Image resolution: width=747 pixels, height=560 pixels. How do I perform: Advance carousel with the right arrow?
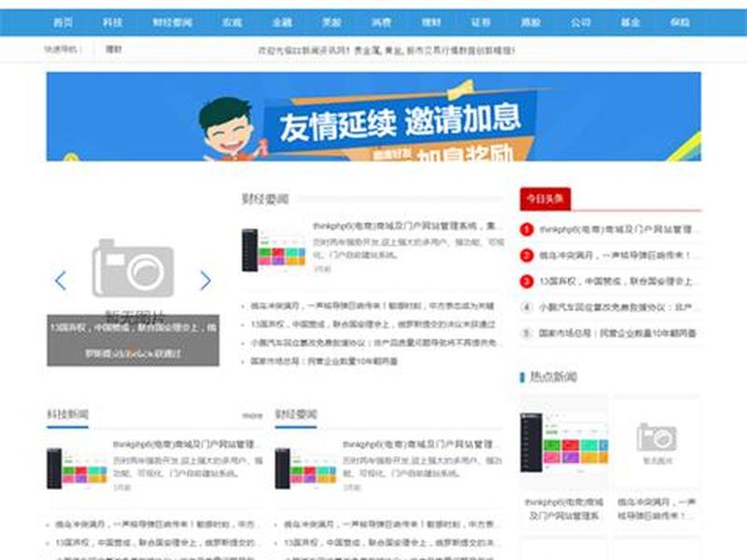[x=205, y=281]
